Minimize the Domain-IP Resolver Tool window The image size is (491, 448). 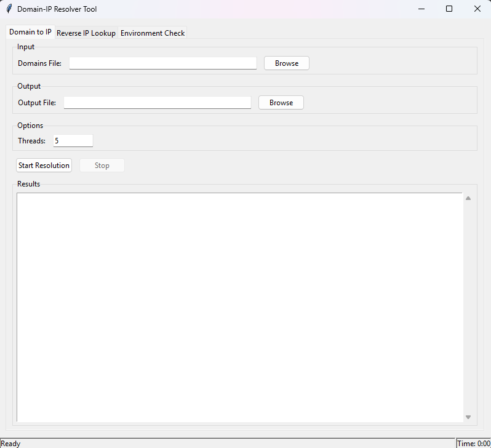click(421, 9)
